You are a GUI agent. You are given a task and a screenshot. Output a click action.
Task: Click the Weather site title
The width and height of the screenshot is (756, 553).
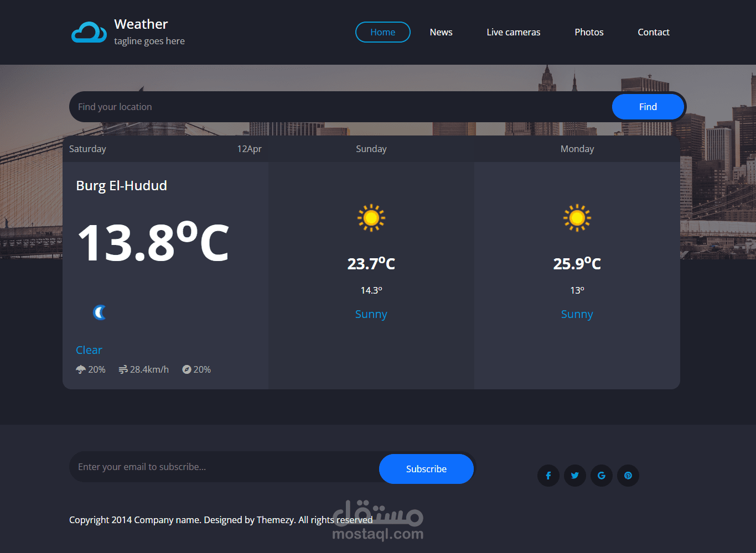point(141,24)
